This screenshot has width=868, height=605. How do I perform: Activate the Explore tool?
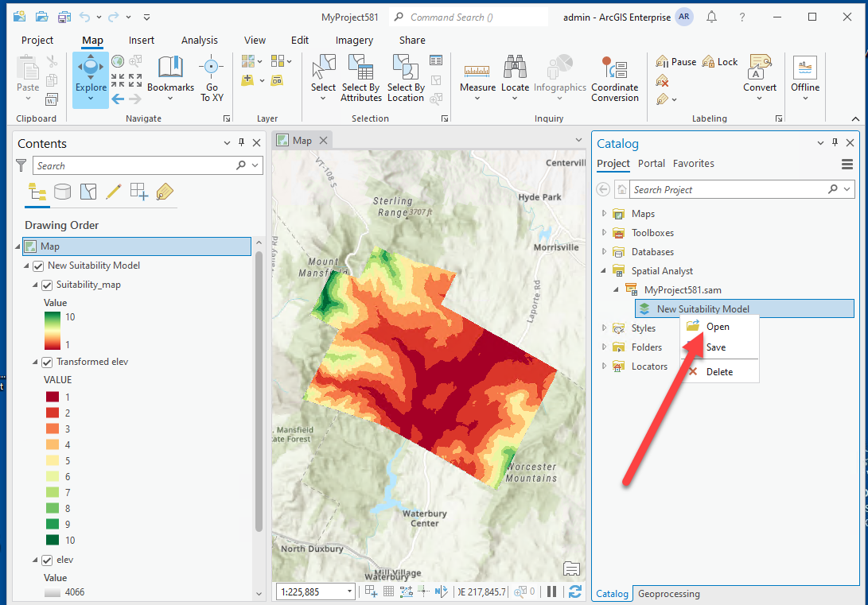90,77
